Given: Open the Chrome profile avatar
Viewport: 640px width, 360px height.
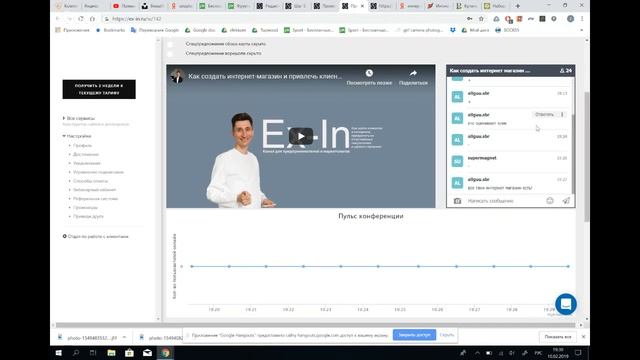Looking at the screenshot, I should click(571, 19).
